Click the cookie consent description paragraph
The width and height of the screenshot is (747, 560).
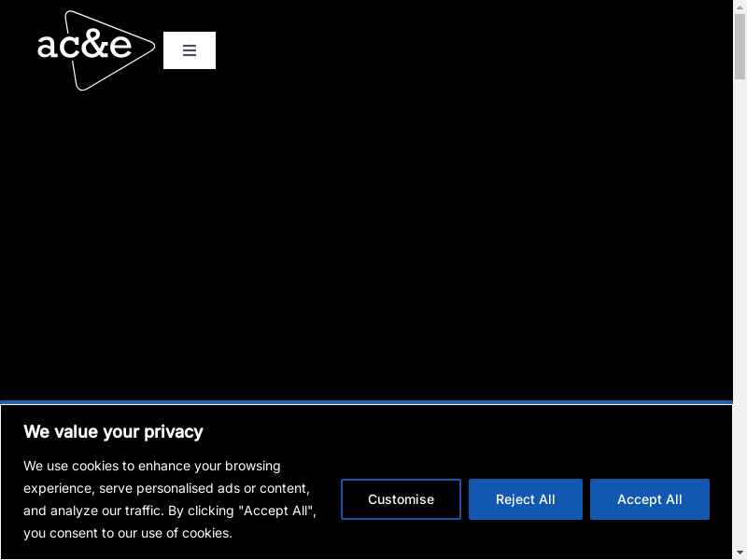(168, 499)
